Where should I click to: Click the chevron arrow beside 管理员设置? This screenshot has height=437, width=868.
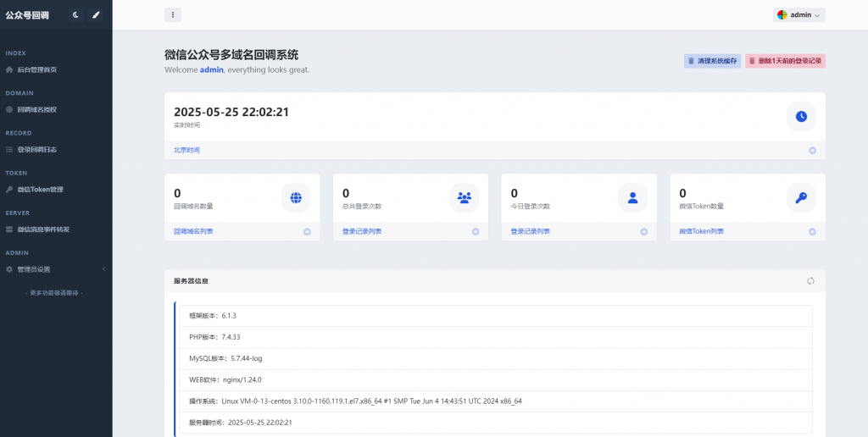pos(104,269)
